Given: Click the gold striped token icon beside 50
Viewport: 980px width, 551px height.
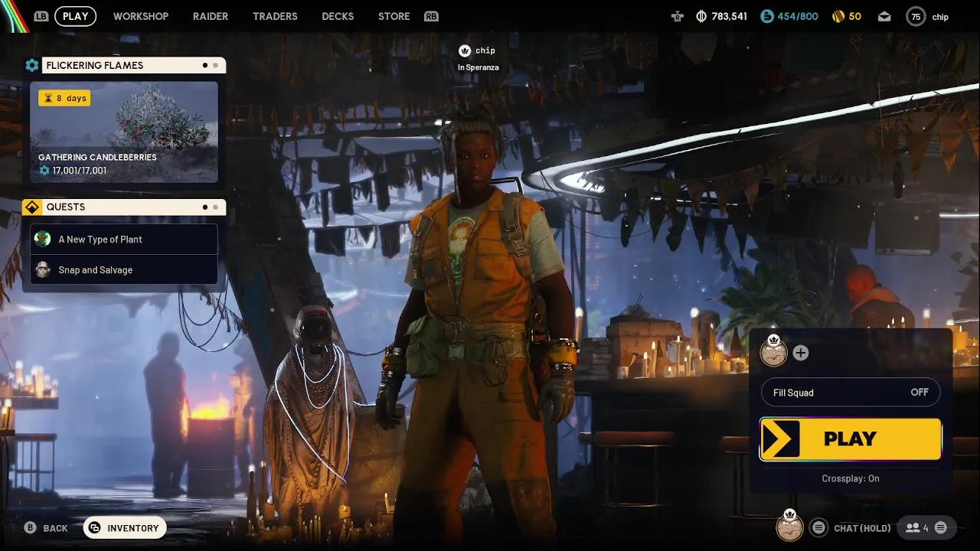Looking at the screenshot, I should click(838, 16).
